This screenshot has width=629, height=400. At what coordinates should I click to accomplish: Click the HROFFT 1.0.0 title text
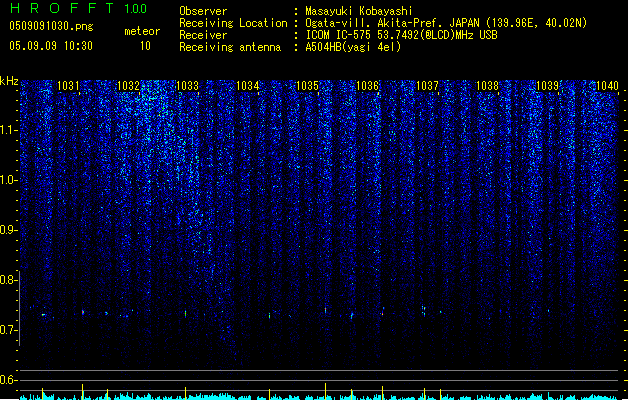tap(78, 8)
